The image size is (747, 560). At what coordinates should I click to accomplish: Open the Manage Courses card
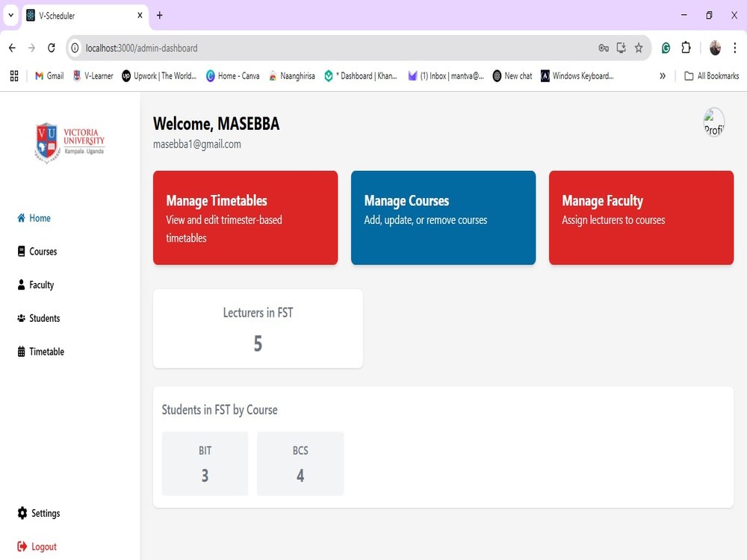coord(443,217)
